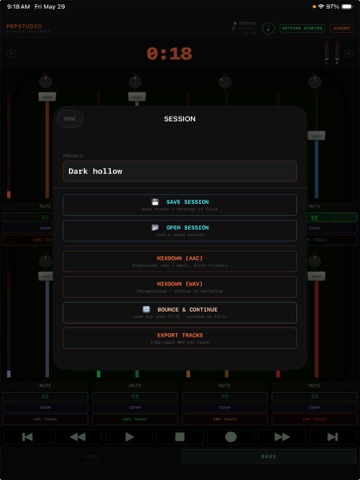Fast-forward with the double-right-arrow transport button

pos(282,437)
